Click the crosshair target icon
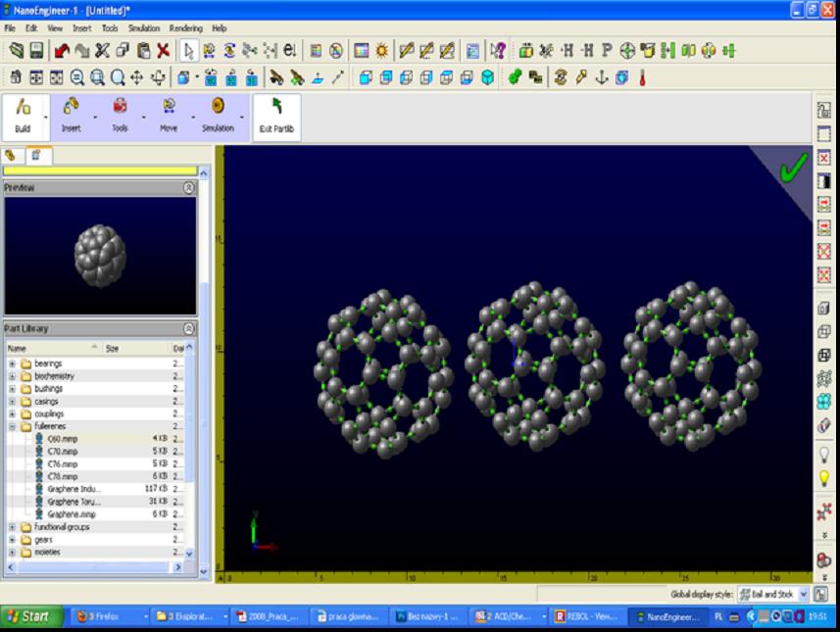Screen dimensions: 840x632 pos(626,51)
